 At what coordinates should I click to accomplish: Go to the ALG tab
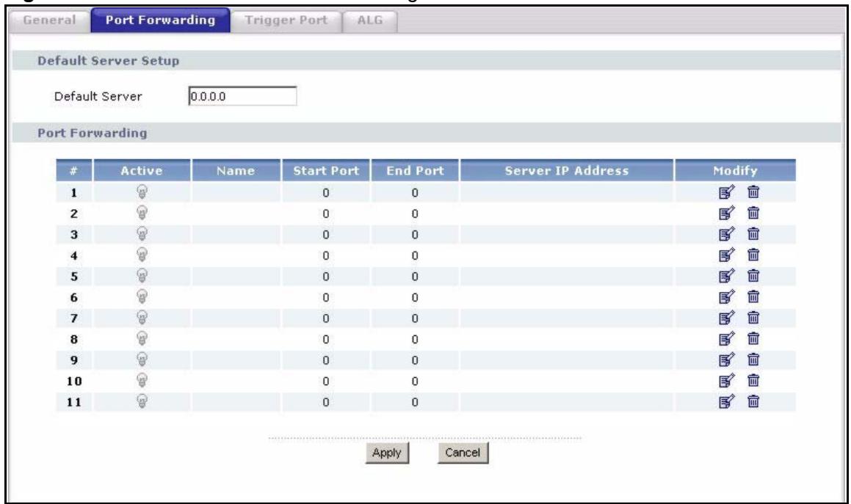[370, 21]
